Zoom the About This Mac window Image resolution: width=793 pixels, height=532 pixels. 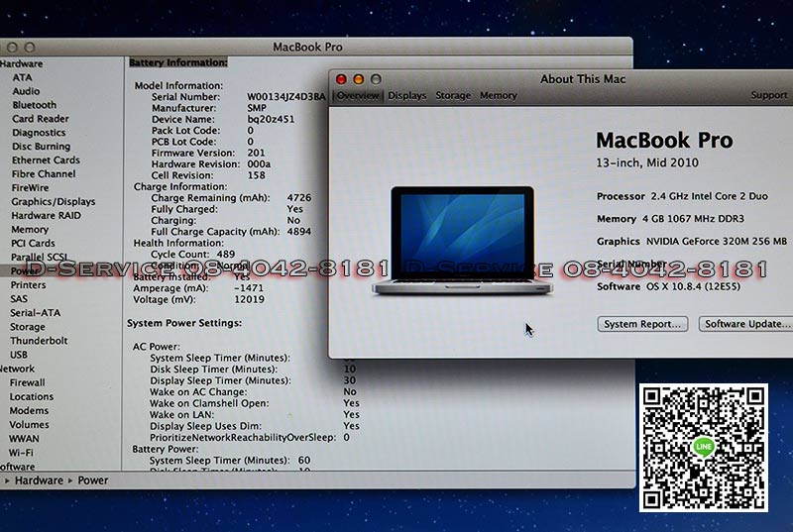[376, 79]
